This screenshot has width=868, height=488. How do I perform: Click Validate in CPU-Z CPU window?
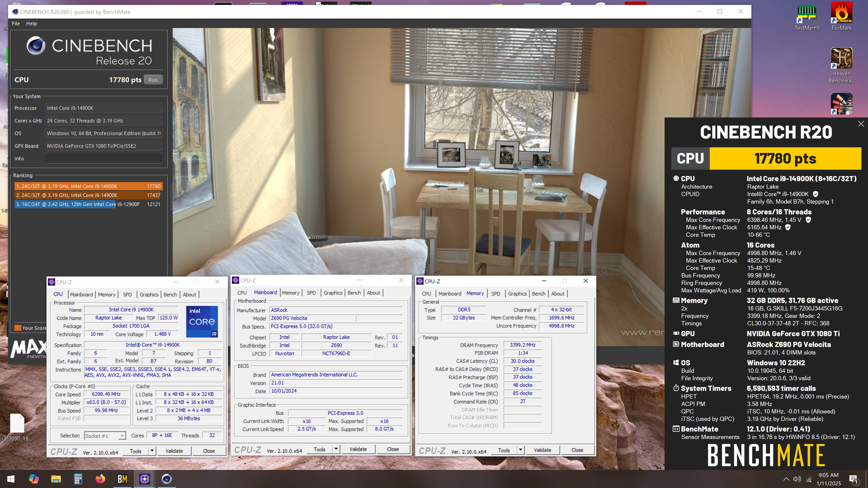(x=174, y=451)
